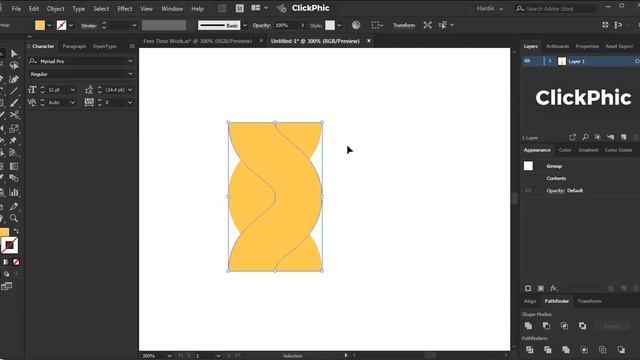The image size is (640, 360).
Task: Switch to Paragraph panel tab
Action: [74, 46]
